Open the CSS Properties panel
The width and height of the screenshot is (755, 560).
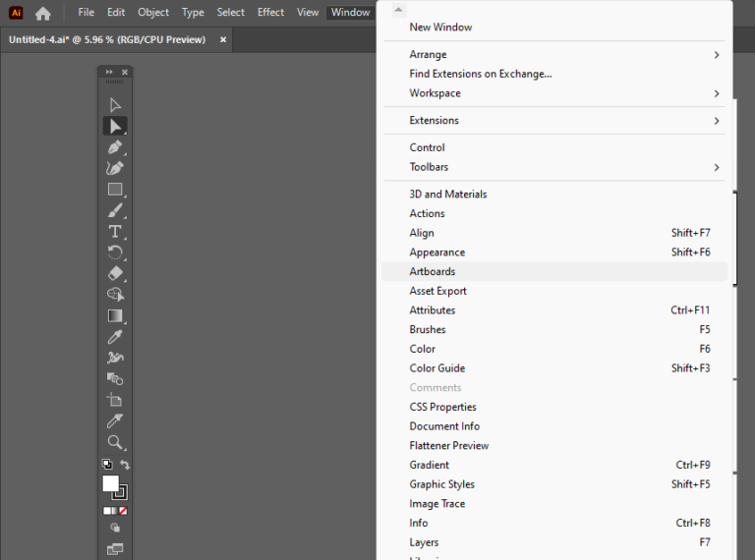point(554,407)
